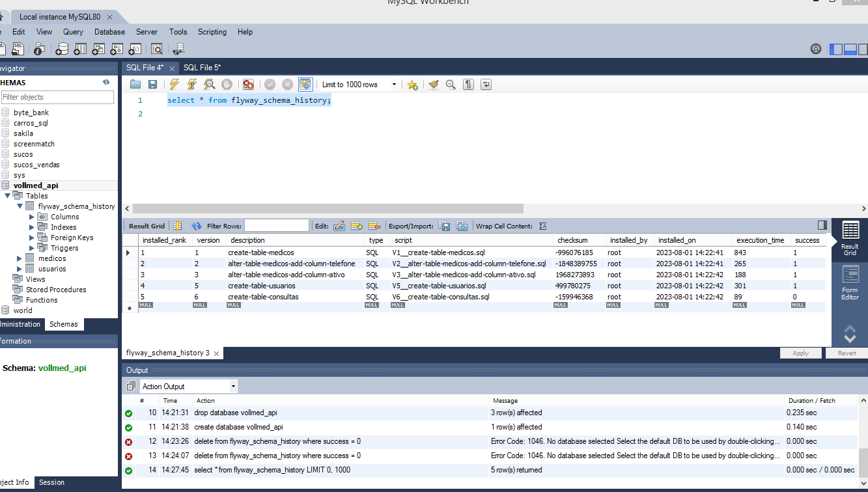Screen dimensions: 868x492
Task: Open SQL script file icon in main toolbar
Action: [18, 49]
